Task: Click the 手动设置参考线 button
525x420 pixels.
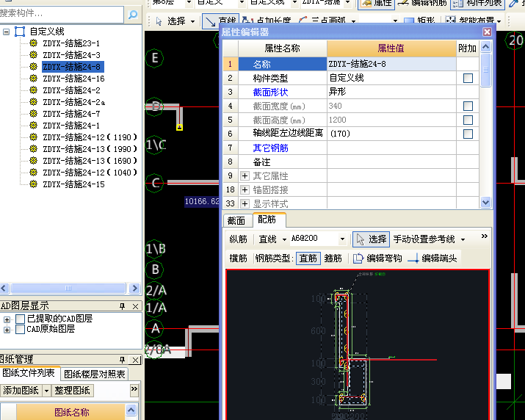Action: pos(424,239)
